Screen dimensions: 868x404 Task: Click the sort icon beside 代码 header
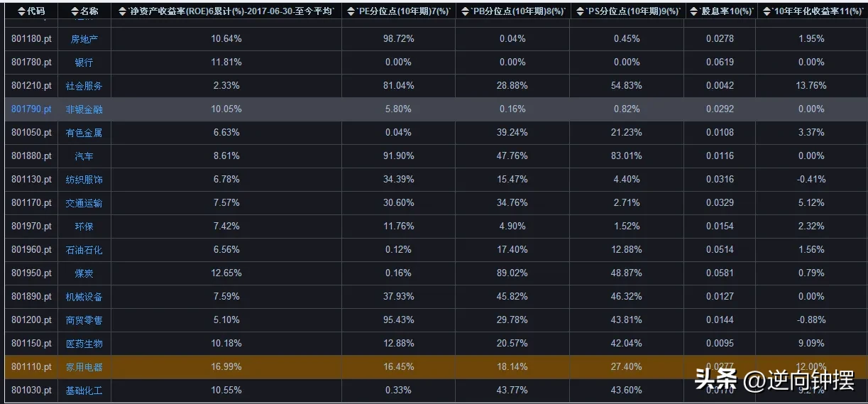pyautogui.click(x=21, y=11)
